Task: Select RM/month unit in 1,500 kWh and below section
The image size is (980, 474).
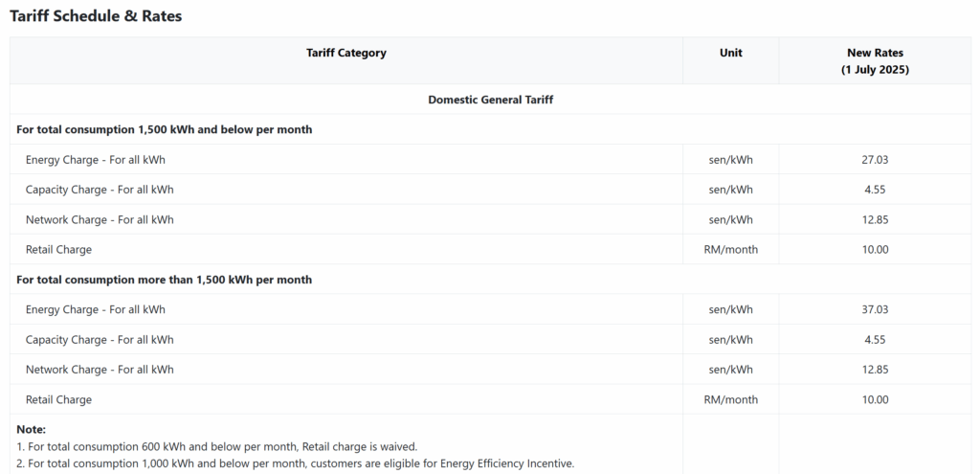Action: (730, 249)
